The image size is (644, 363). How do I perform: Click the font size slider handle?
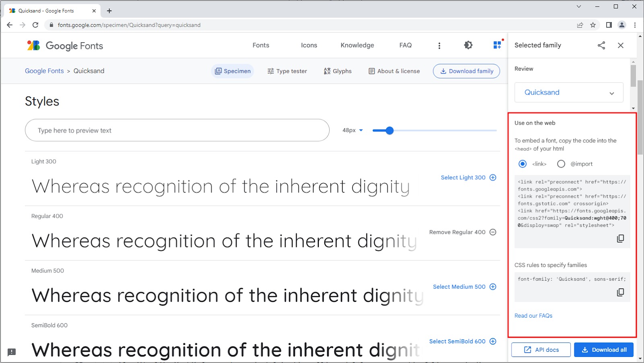389,131
